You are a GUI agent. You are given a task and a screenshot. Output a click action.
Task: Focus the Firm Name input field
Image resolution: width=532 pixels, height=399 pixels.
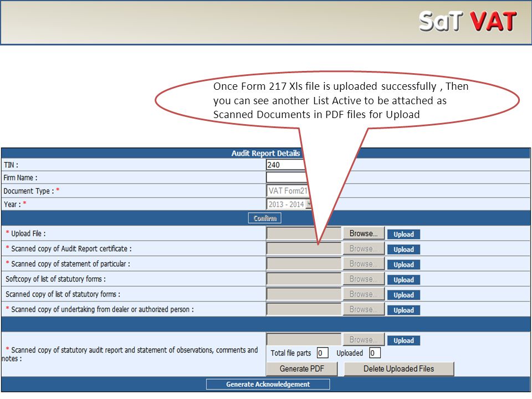pos(287,177)
